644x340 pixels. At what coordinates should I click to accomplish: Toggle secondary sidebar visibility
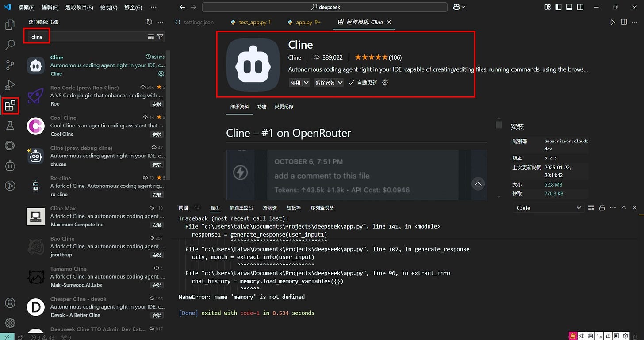pyautogui.click(x=581, y=7)
